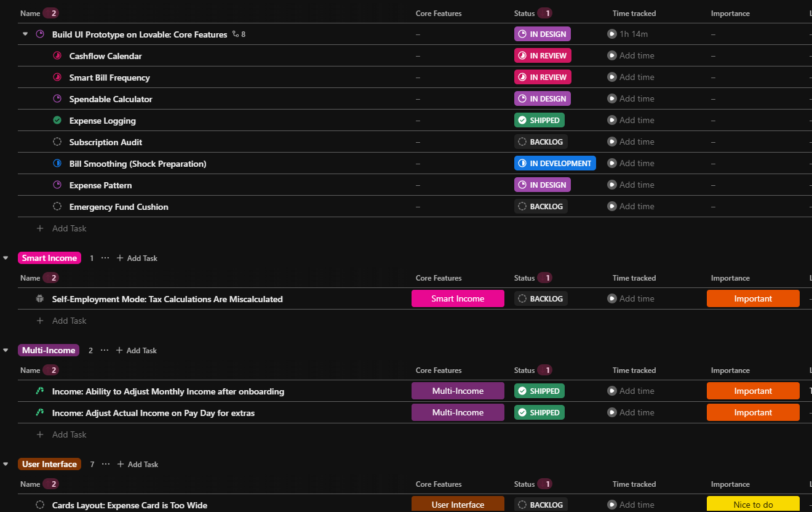Collapse the Build UI Prototype subtask list
The width and height of the screenshot is (812, 512).
25,34
